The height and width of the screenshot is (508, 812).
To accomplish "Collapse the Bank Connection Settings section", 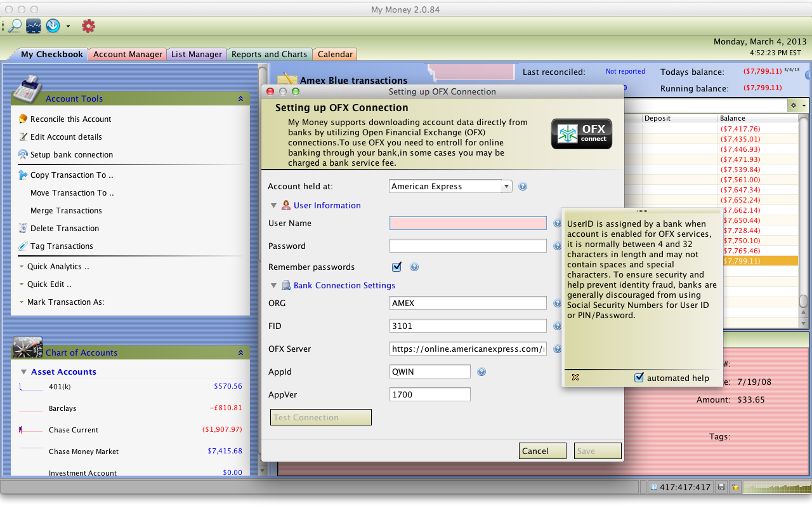I will [x=273, y=286].
